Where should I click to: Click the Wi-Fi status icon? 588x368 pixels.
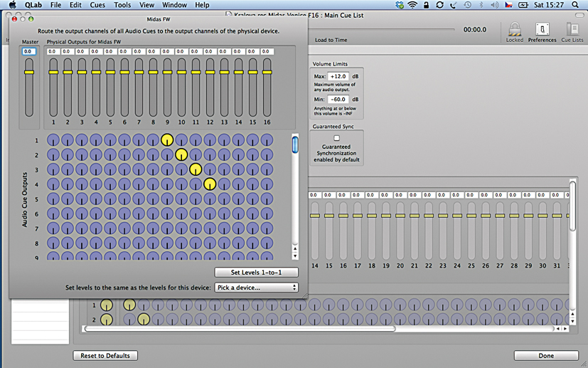[x=413, y=5]
